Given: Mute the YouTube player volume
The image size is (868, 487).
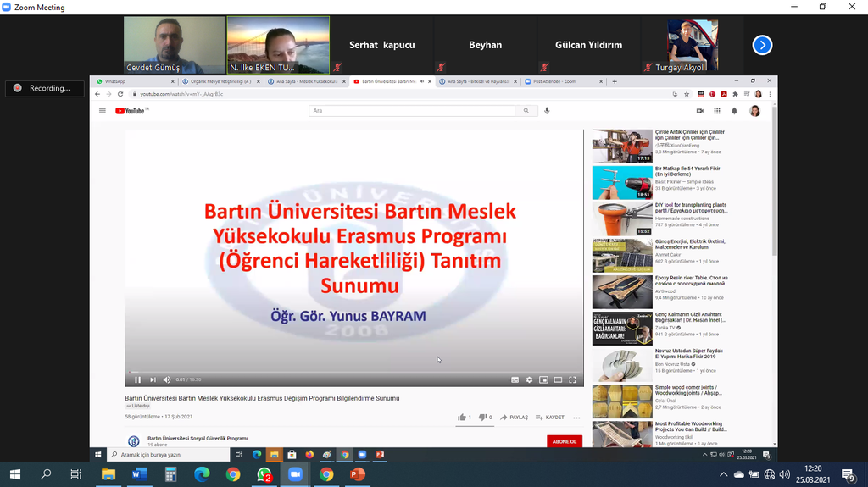Looking at the screenshot, I should [x=167, y=379].
